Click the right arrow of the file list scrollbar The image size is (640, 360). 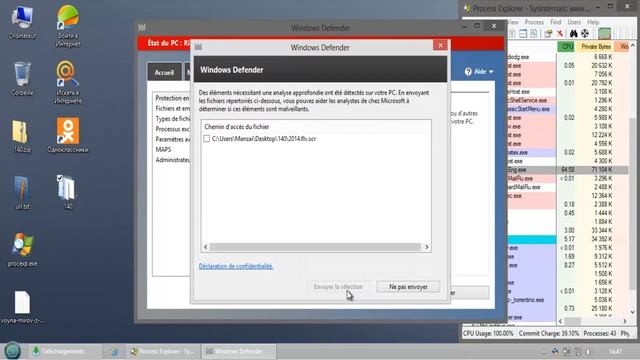(427, 247)
